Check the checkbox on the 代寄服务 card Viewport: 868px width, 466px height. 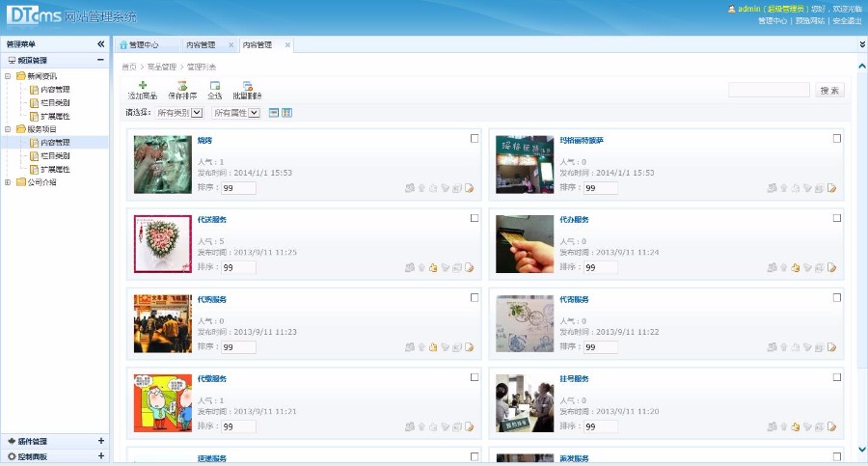point(837,297)
